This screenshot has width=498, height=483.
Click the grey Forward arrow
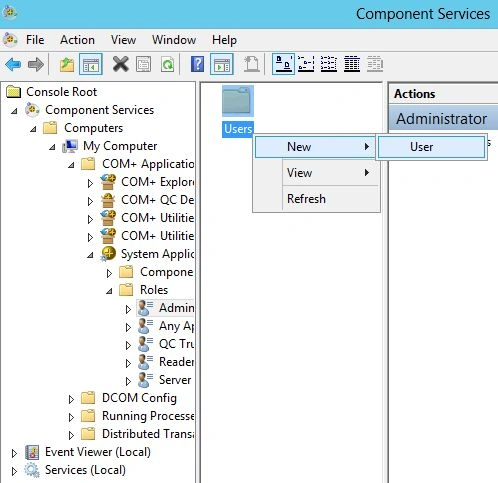[36, 64]
